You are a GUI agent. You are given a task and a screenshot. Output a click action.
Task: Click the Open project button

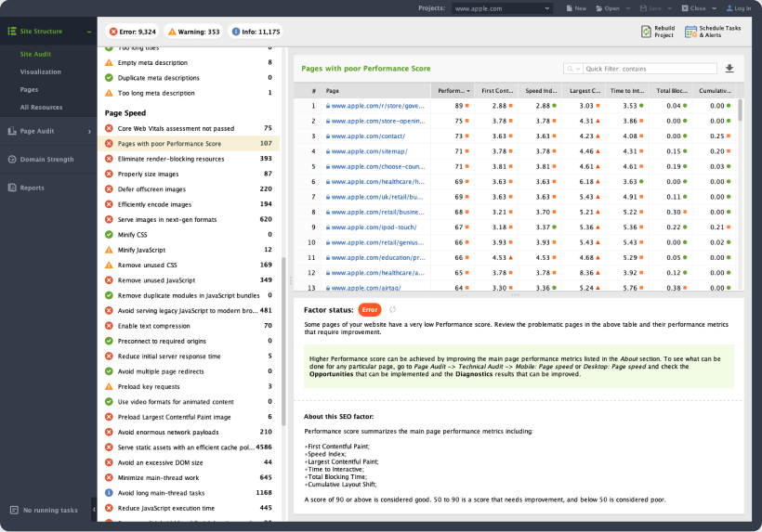click(x=608, y=8)
